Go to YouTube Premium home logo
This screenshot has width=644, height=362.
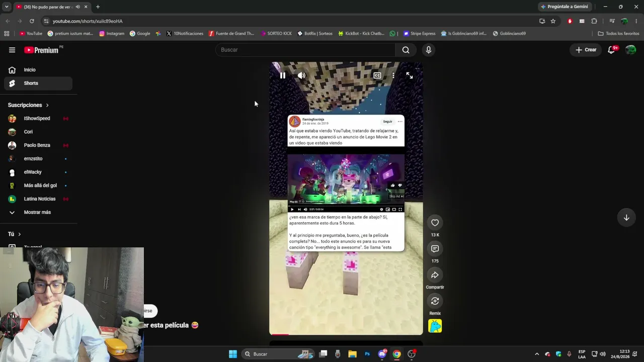[41, 50]
